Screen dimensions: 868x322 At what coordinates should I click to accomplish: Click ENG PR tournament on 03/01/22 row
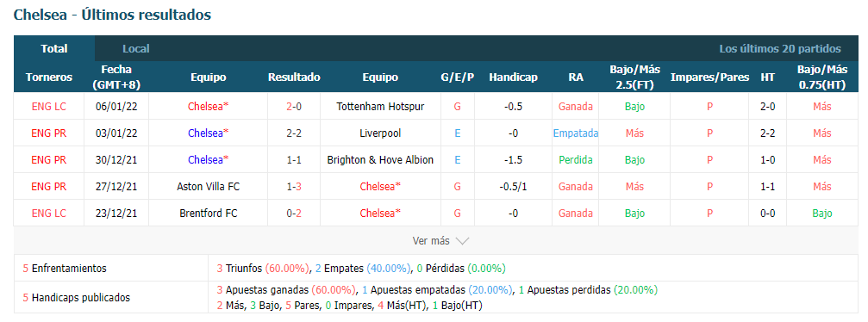49,133
